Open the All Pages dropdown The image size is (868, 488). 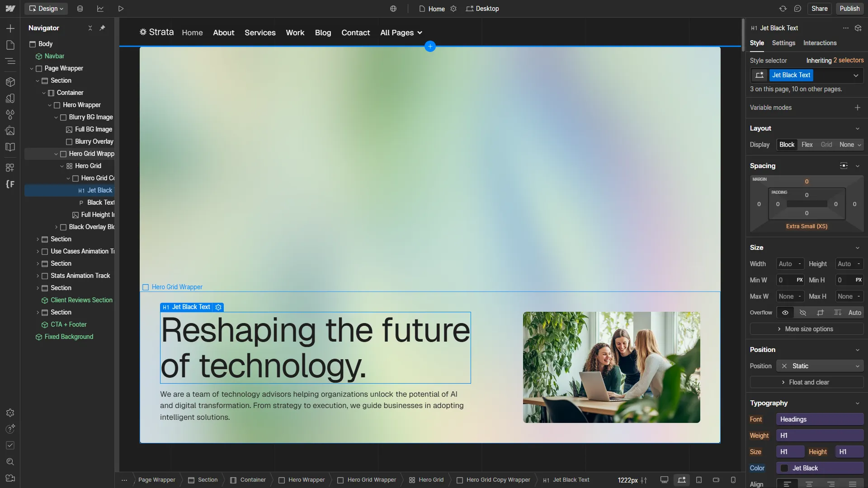tap(401, 33)
